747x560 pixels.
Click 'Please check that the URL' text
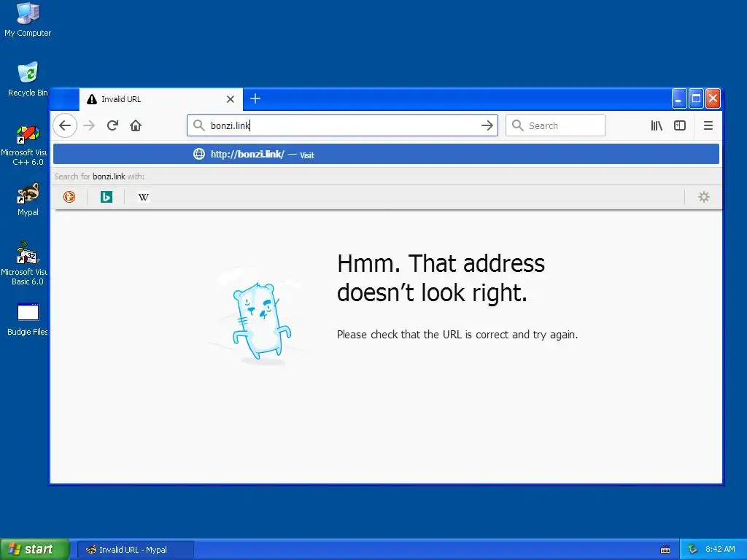pos(457,334)
